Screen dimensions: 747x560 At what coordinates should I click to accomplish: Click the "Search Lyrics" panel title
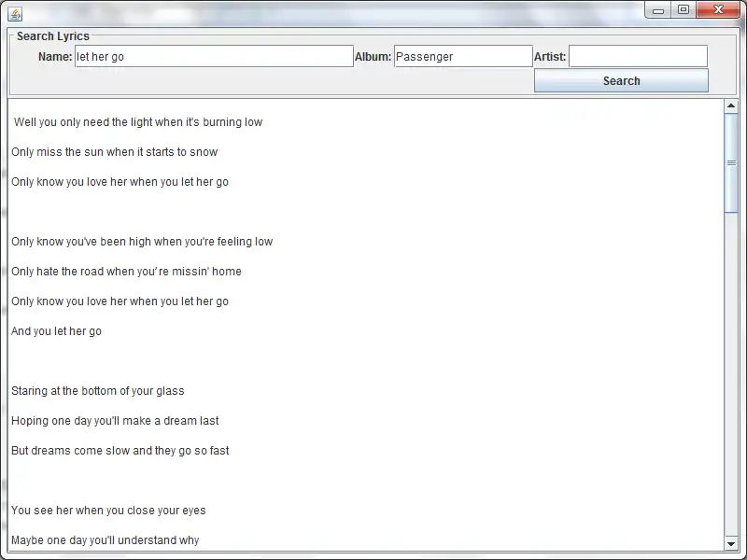[53, 36]
